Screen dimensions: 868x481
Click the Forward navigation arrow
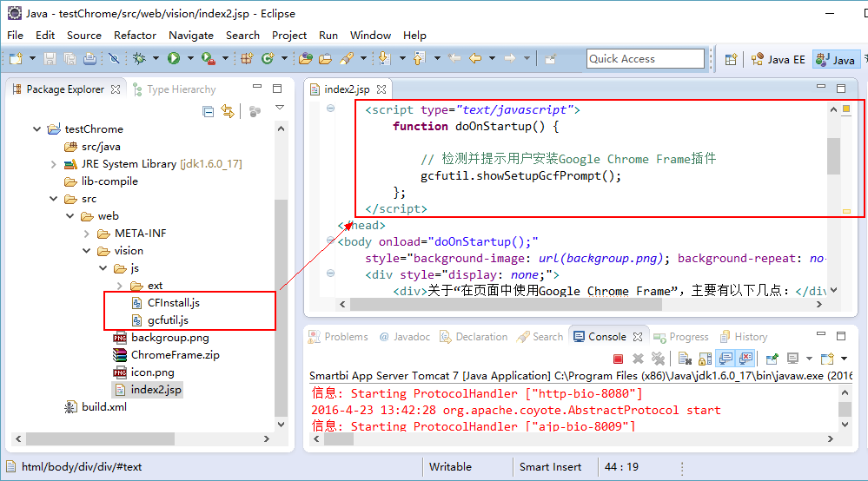point(510,58)
